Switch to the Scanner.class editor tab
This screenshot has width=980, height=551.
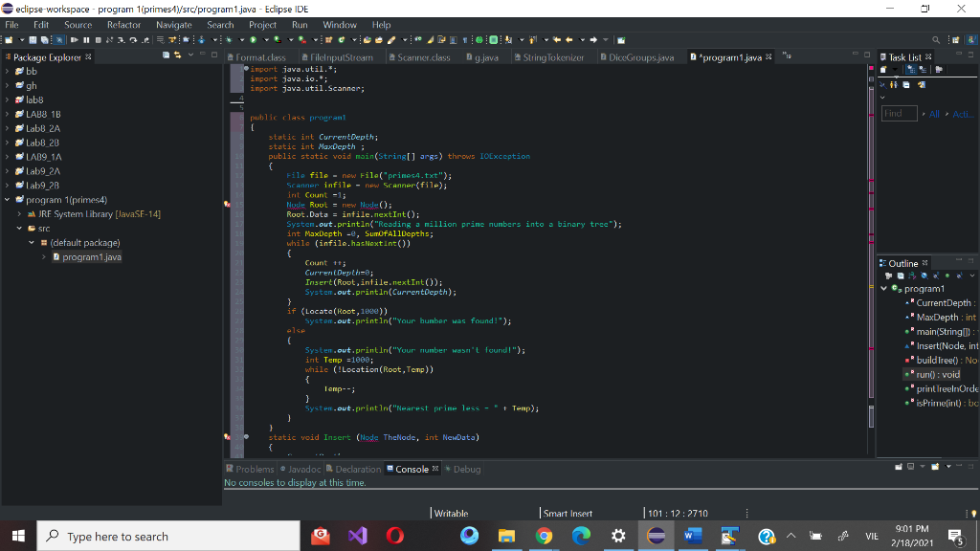click(x=423, y=58)
